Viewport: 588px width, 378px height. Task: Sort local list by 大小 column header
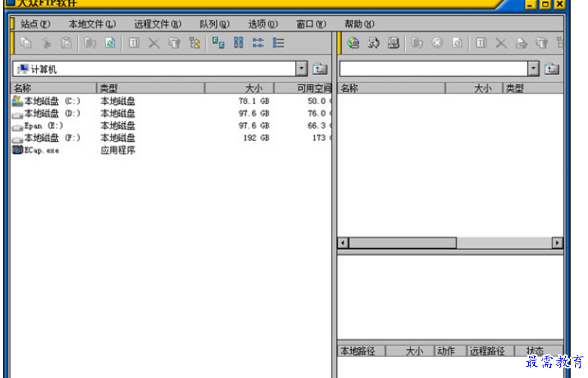(x=240, y=88)
